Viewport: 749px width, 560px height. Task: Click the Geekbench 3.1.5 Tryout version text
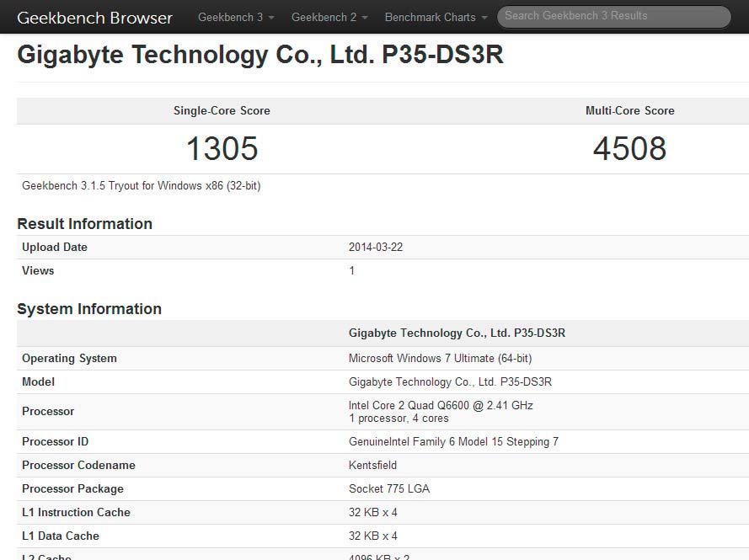(142, 186)
